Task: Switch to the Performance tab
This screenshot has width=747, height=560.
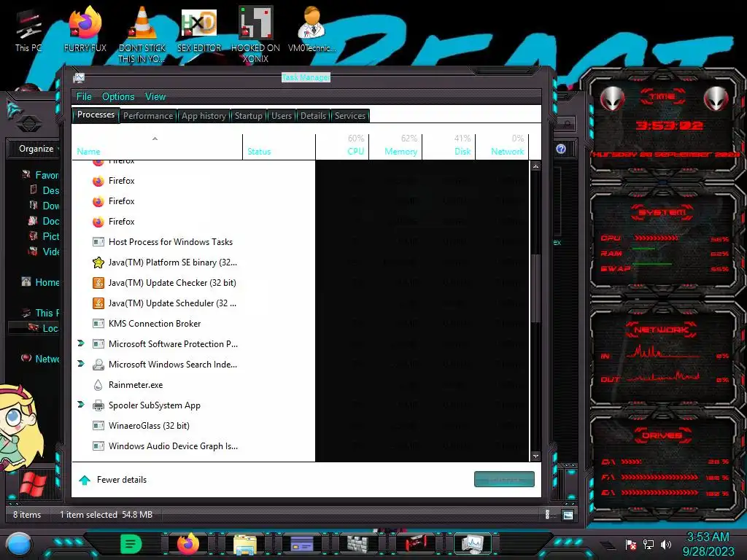Action: pos(148,116)
